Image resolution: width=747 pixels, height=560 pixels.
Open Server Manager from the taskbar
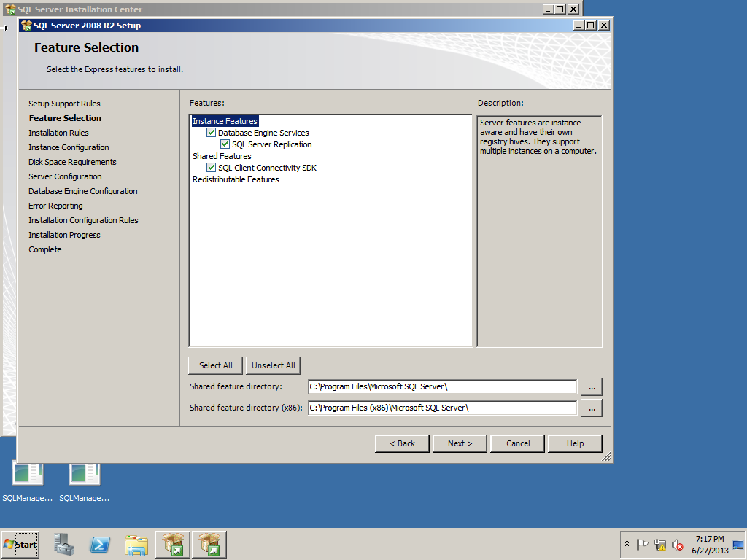pyautogui.click(x=64, y=544)
